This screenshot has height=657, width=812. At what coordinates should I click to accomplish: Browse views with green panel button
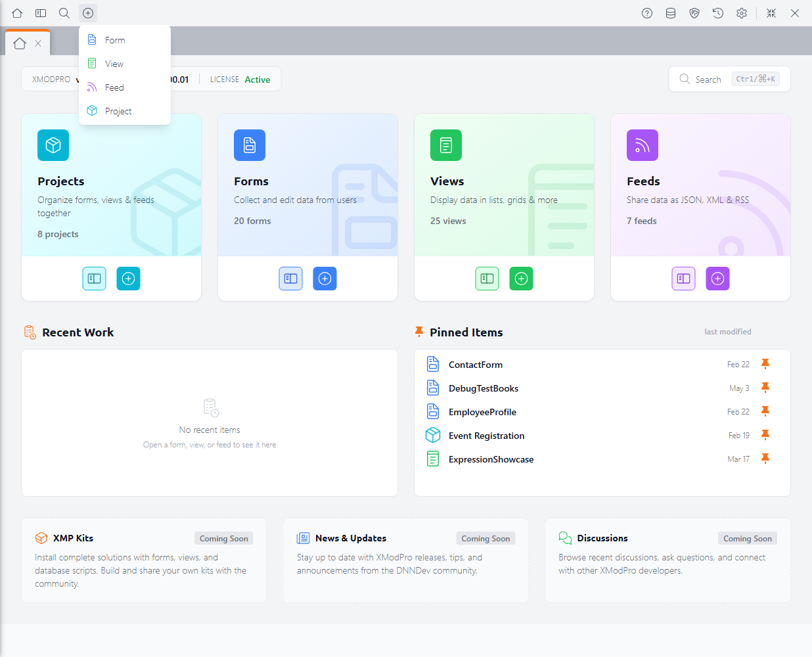[x=487, y=279]
